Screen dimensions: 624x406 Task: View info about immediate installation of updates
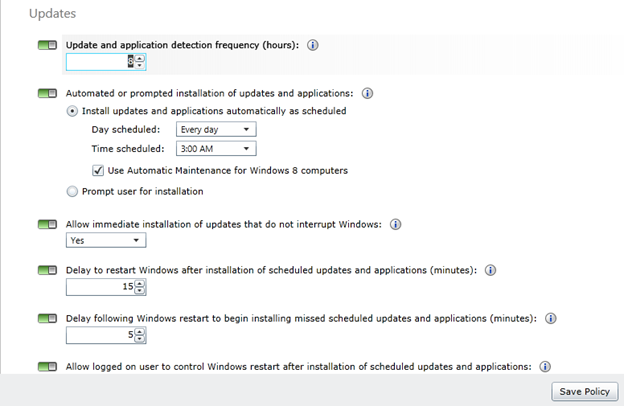coord(395,224)
